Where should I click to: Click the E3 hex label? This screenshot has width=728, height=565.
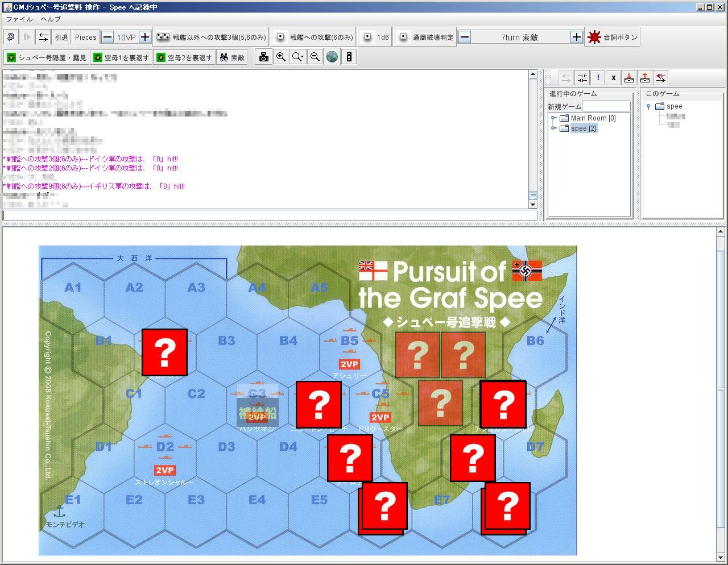click(x=196, y=500)
